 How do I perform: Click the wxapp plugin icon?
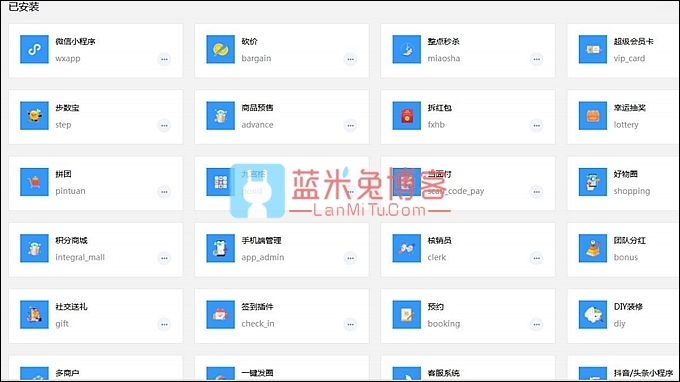click(x=34, y=49)
